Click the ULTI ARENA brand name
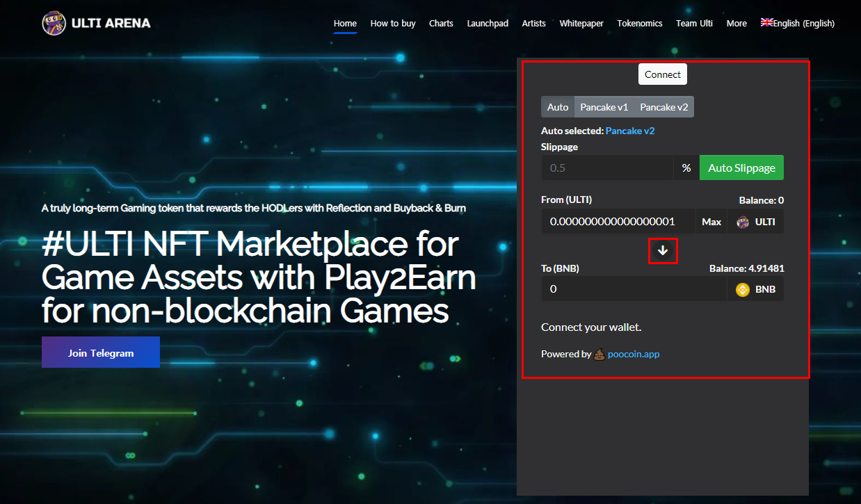861x504 pixels. (111, 23)
